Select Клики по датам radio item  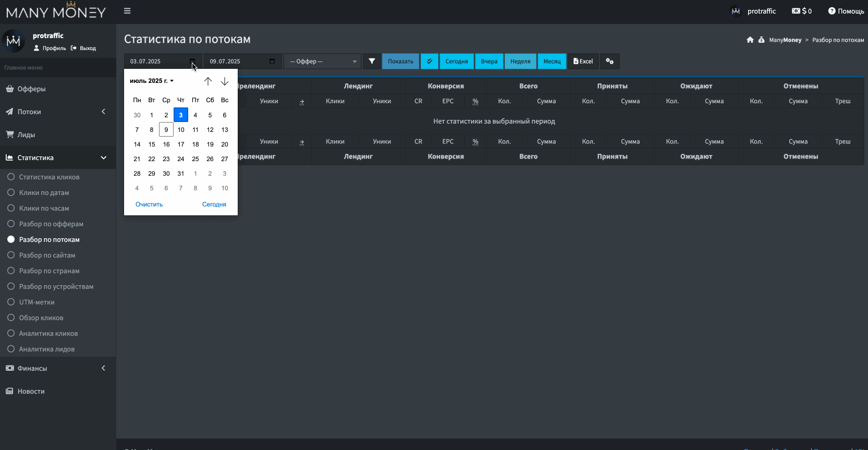pos(58,192)
